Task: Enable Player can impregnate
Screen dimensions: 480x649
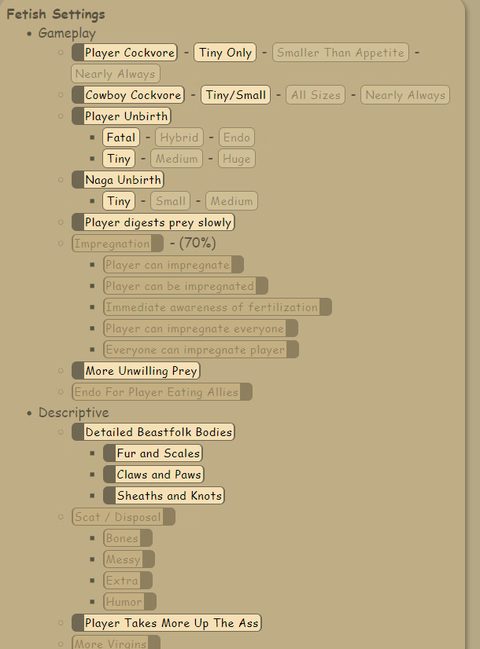Action: [173, 265]
